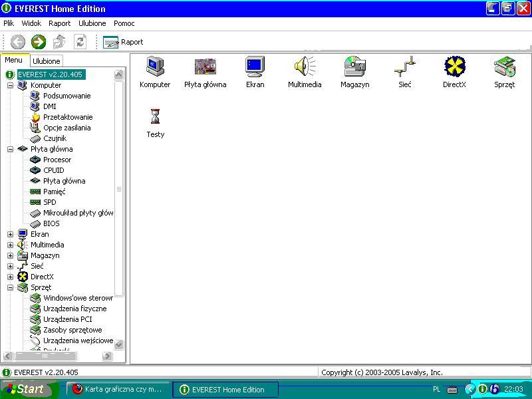Viewport: 532px width, 399px height.
Task: Click tree horizontal scrollbar right arrow
Action: tap(107, 356)
